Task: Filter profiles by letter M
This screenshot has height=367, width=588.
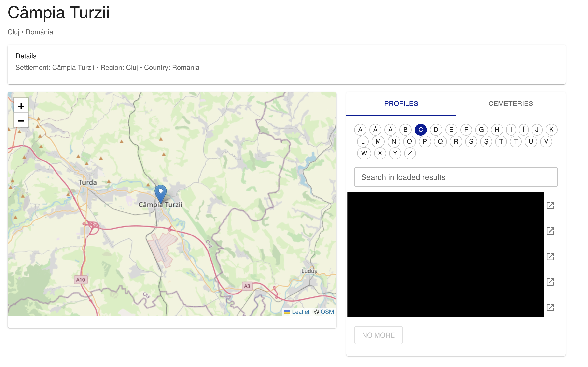Action: (378, 142)
